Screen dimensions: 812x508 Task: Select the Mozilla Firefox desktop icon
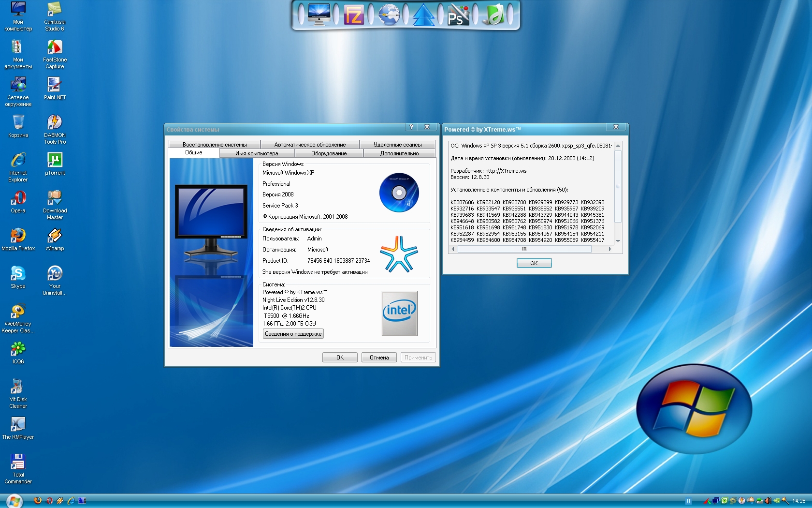[18, 239]
